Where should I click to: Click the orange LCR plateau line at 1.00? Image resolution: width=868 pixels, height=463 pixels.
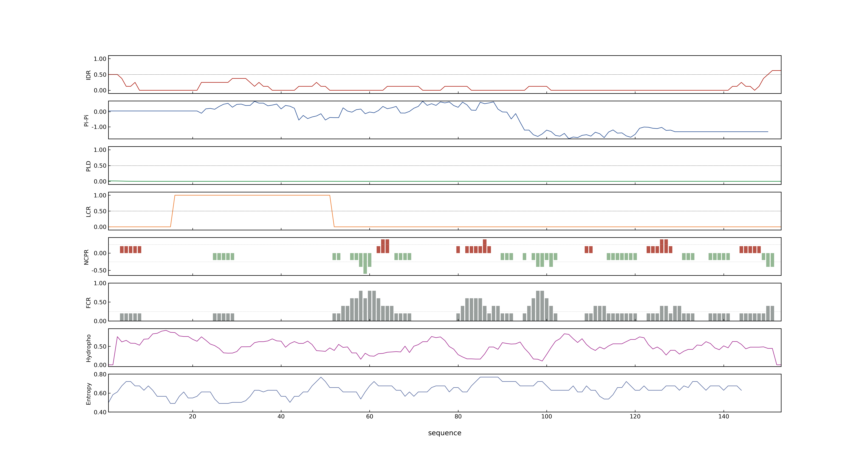[252, 195]
